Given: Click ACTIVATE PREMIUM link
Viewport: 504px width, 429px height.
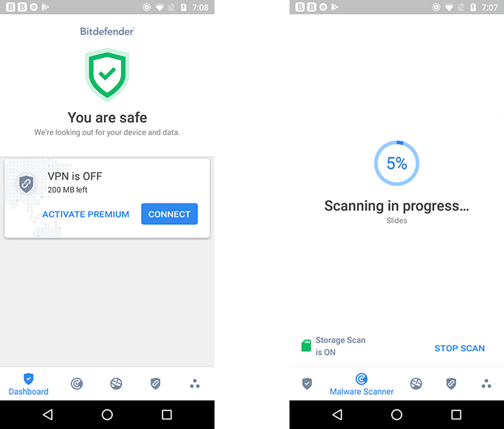Looking at the screenshot, I should [x=86, y=214].
